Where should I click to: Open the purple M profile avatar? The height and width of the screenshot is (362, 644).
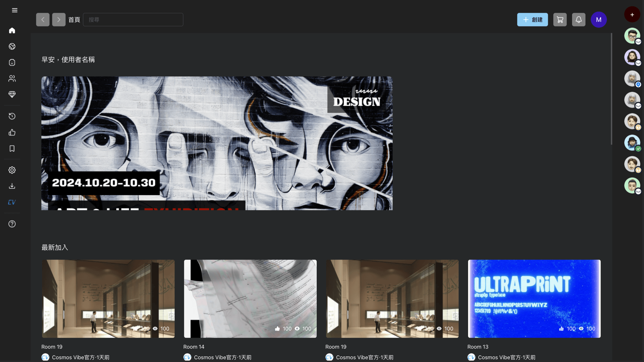(x=599, y=20)
